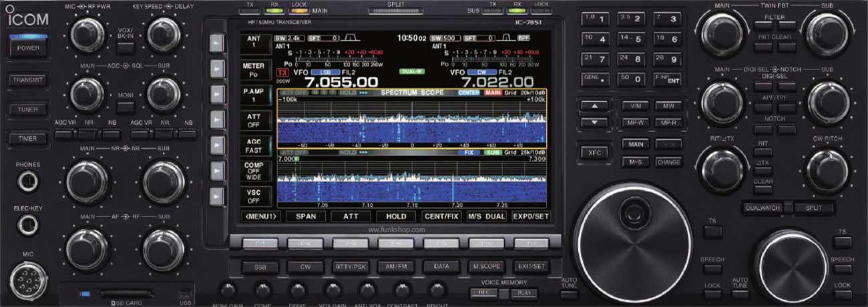Enable DUALWATCH
The width and height of the screenshot is (868, 307).
763,208
